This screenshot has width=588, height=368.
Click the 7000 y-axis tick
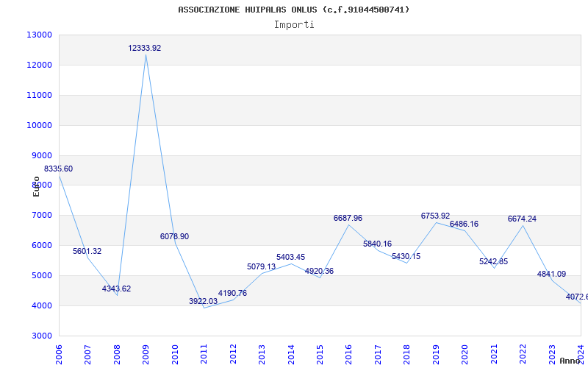tap(42, 216)
